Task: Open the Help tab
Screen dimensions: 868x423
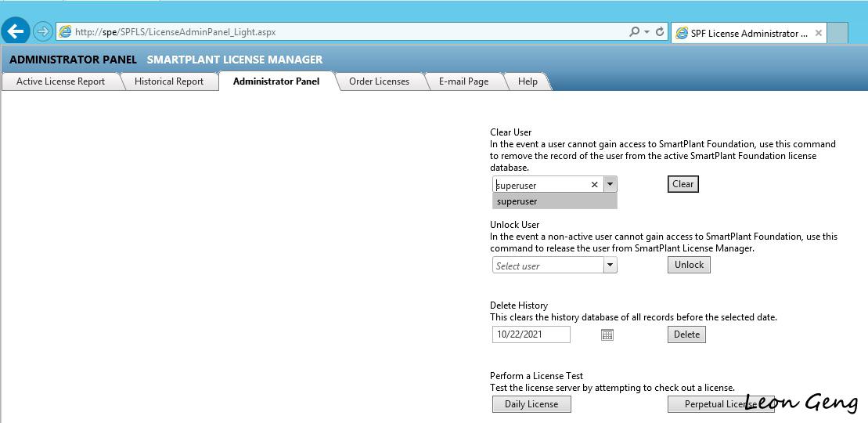Action: [x=528, y=81]
